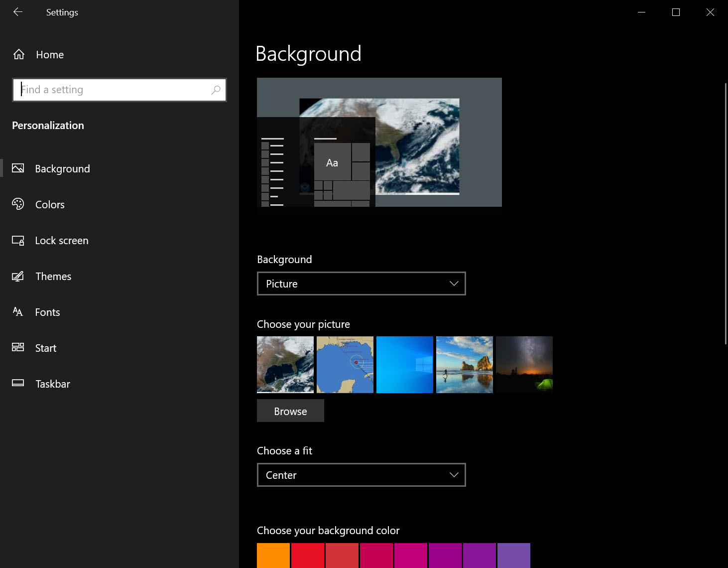Image resolution: width=728 pixels, height=568 pixels.
Task: Go to the Background settings page
Action: (x=62, y=169)
